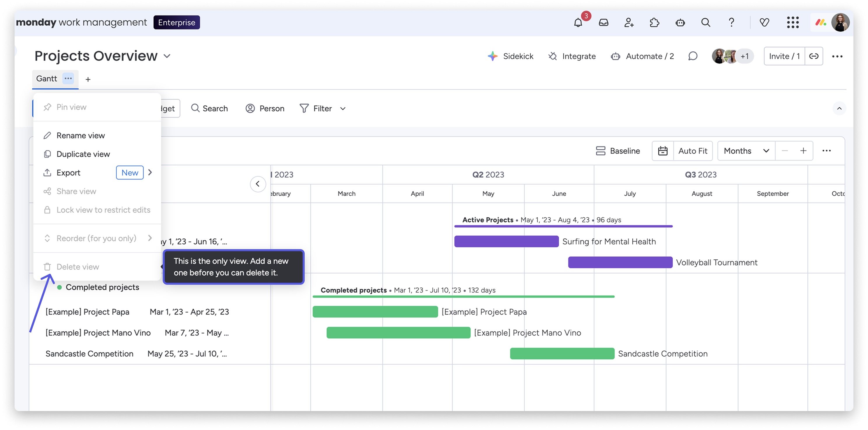The width and height of the screenshot is (868, 430).
Task: Open the inbox tray icon
Action: click(604, 22)
